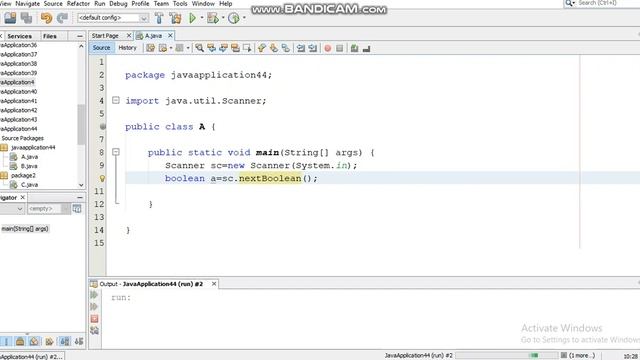Toggle Bookmark icon in editor toolbar
This screenshot has width=640, height=360.
pos(286,48)
